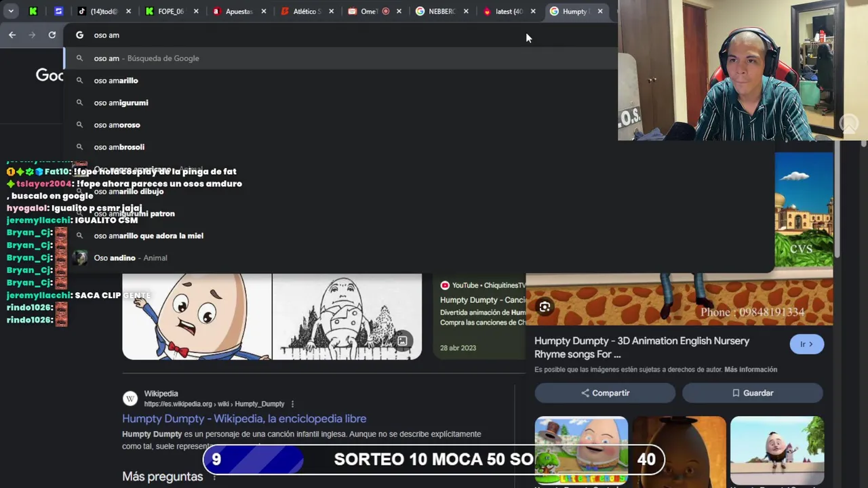Image resolution: width=868 pixels, height=488 pixels.
Task: Close the latest (40 tab
Action: [x=533, y=11]
